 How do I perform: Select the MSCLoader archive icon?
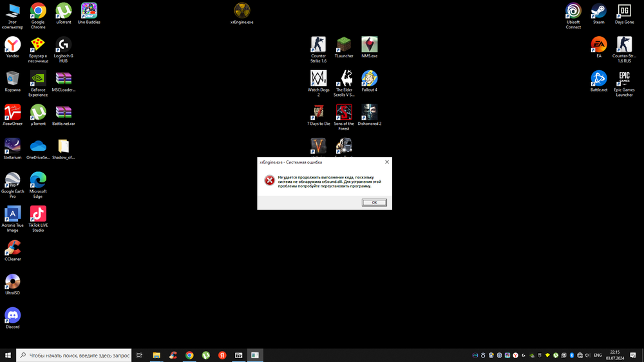point(63,81)
